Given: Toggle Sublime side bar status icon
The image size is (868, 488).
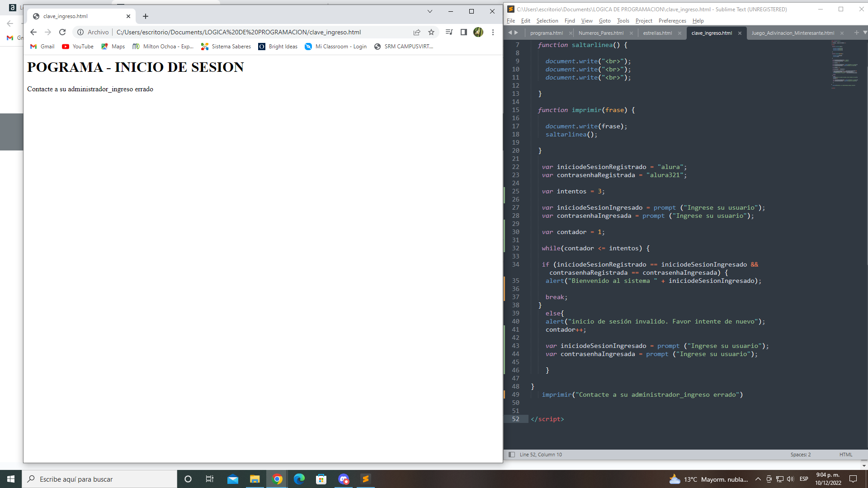Looking at the screenshot, I should [512, 455].
